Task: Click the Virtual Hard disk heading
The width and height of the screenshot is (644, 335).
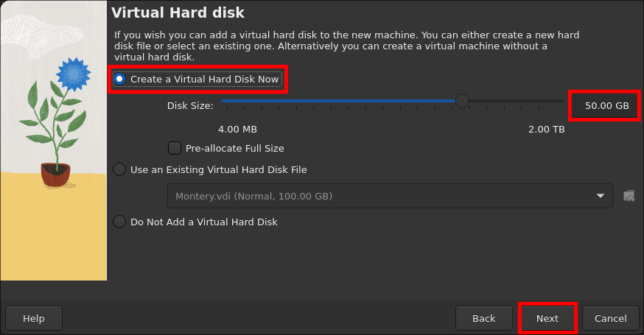Action: (178, 13)
